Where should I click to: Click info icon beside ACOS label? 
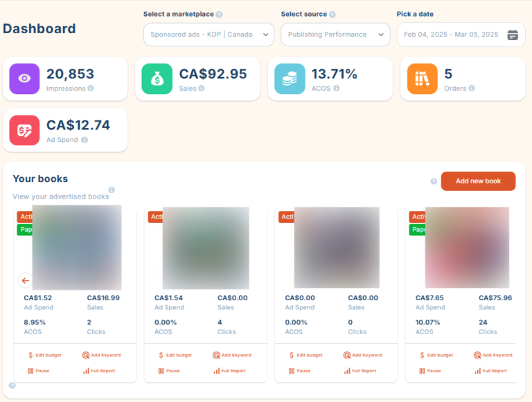[336, 89]
